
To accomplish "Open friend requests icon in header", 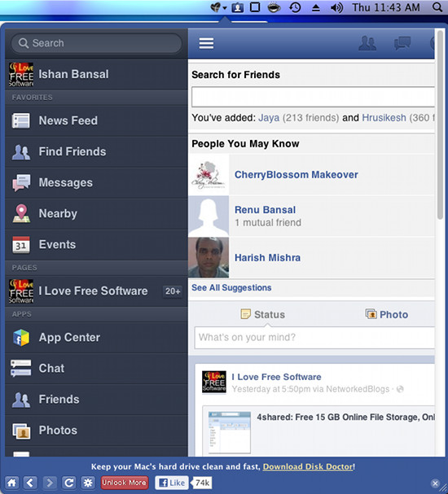I will click(367, 43).
